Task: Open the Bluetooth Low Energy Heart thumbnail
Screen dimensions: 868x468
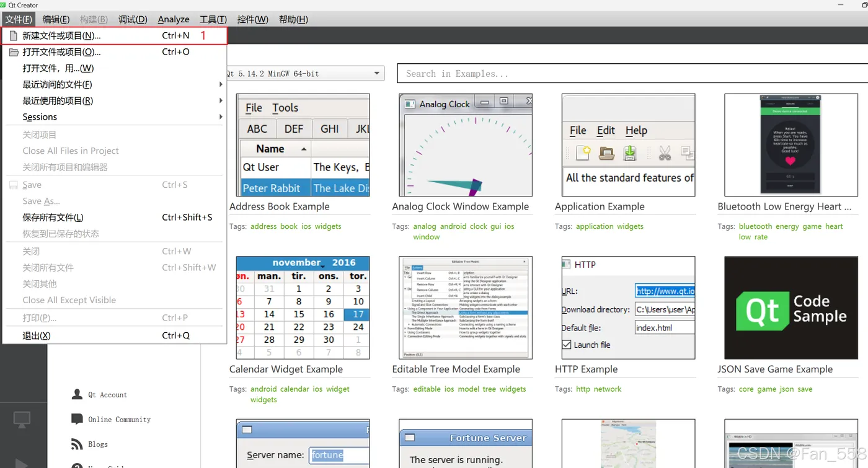Action: coord(791,145)
